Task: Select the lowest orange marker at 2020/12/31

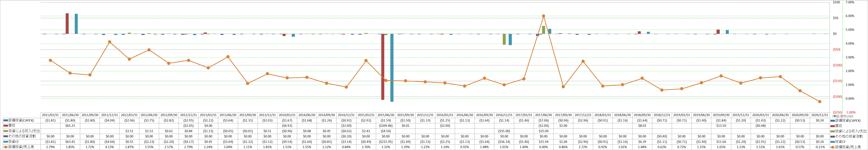Action: [x=820, y=101]
